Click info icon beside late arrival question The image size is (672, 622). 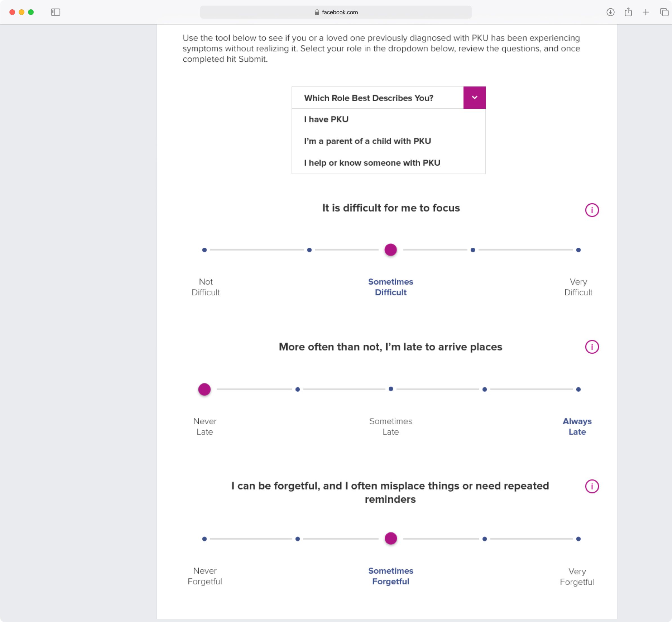592,347
